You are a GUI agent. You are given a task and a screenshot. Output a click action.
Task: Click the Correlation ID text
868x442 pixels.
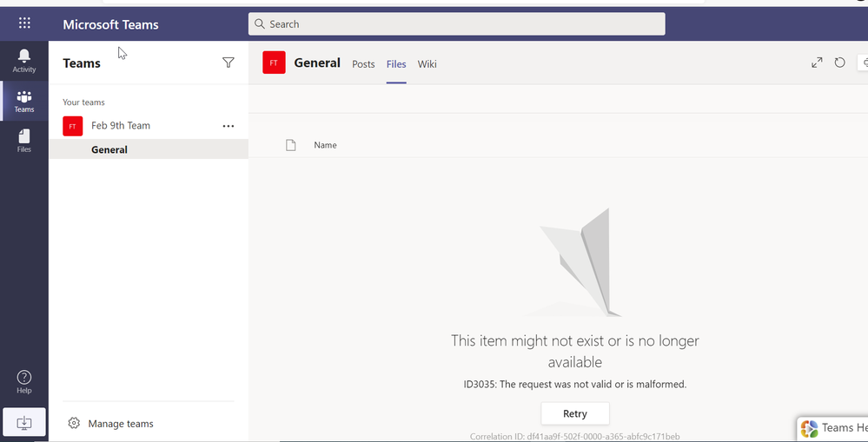click(574, 437)
